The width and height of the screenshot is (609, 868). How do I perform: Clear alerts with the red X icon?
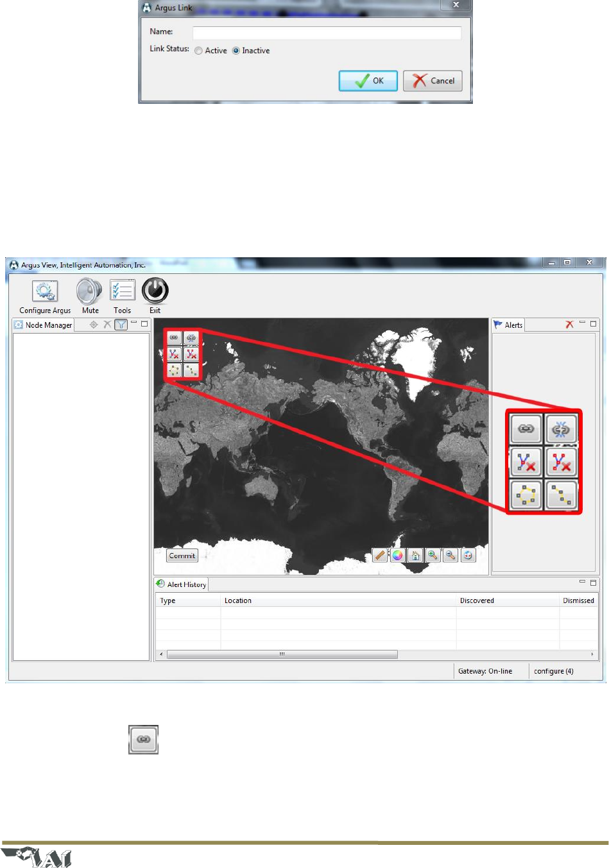pyautogui.click(x=569, y=325)
